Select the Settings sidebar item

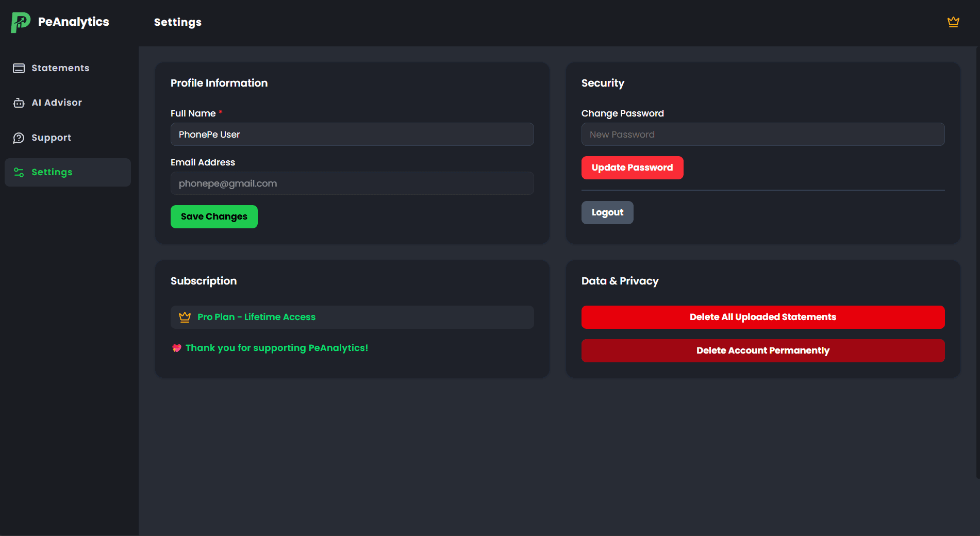[x=52, y=172]
